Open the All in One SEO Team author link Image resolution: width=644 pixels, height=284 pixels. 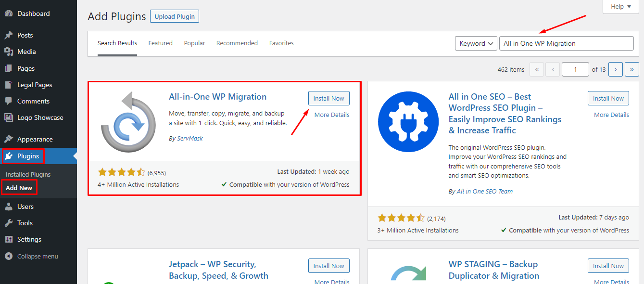485,191
